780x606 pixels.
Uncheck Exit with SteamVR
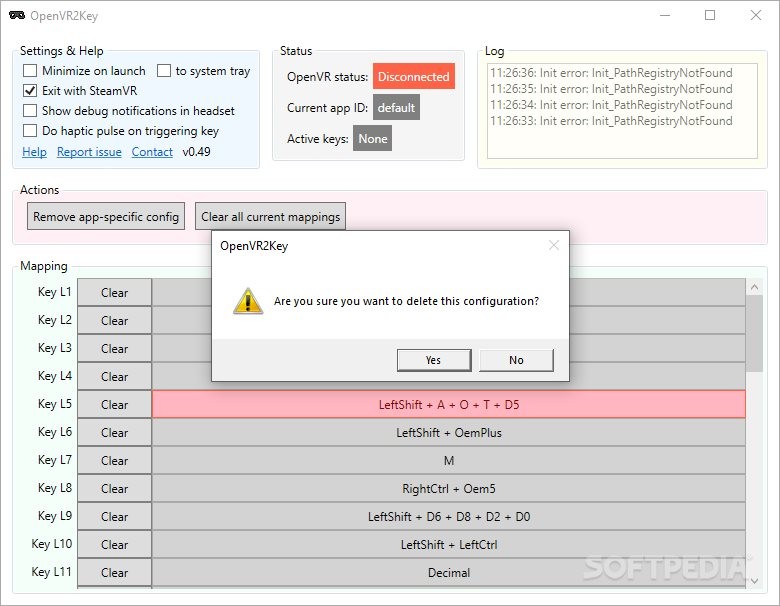click(x=30, y=91)
